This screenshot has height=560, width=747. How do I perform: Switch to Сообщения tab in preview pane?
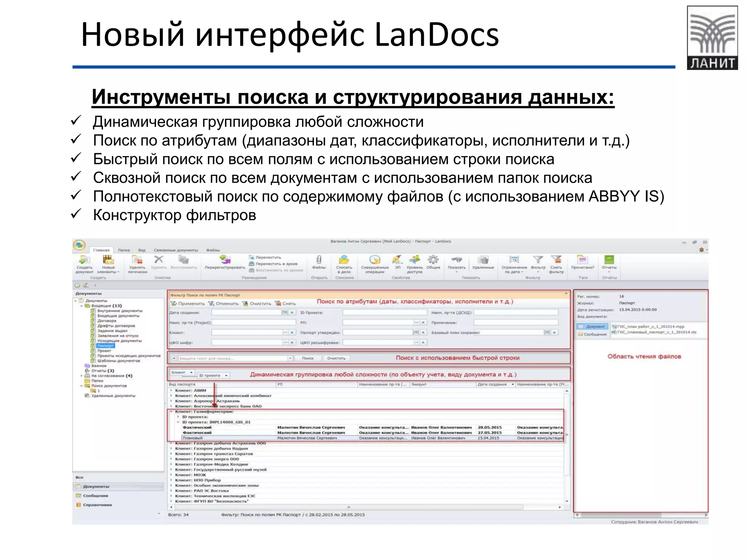(592, 334)
